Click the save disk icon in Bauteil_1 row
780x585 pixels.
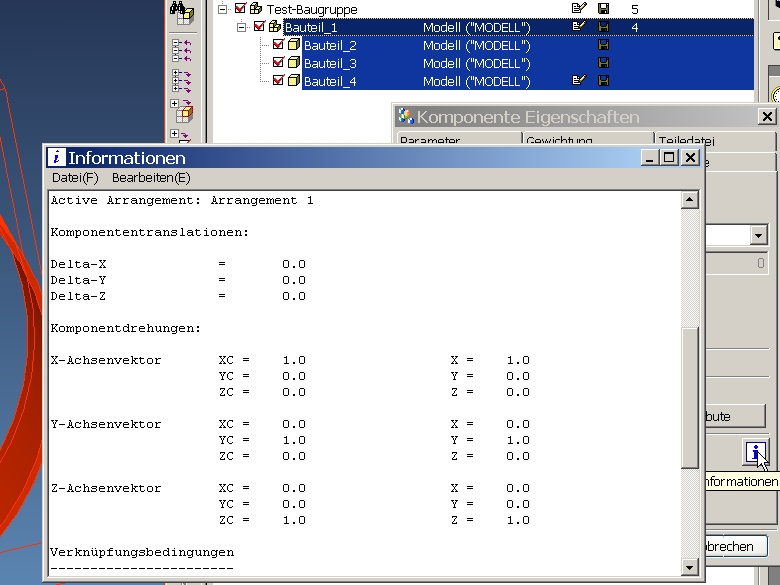pyautogui.click(x=603, y=27)
